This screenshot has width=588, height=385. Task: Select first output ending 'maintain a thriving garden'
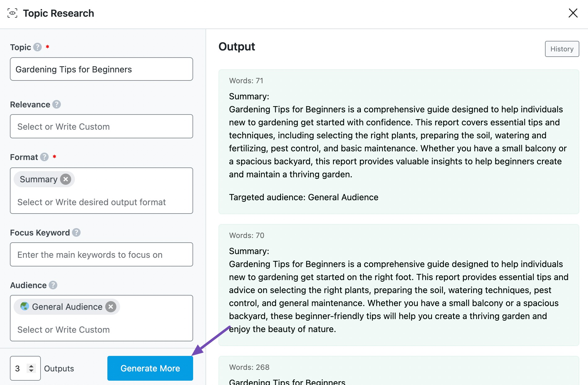tap(399, 142)
